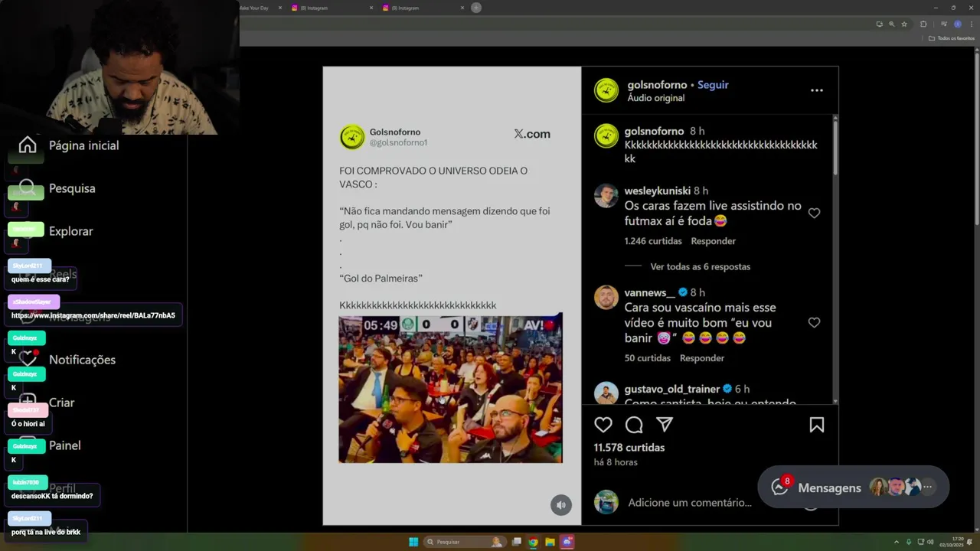Click Seguir to follow golsnoforno
The height and width of the screenshot is (551, 980).
(x=713, y=85)
